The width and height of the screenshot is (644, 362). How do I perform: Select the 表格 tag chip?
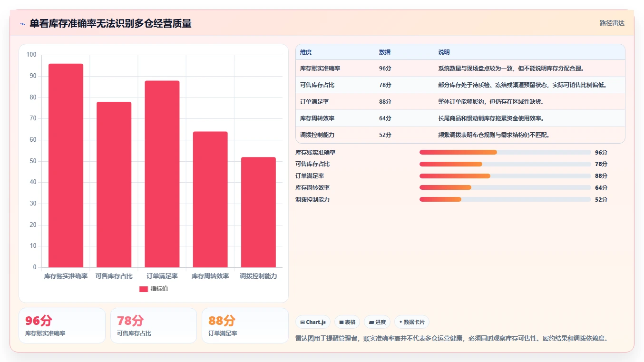(347, 322)
